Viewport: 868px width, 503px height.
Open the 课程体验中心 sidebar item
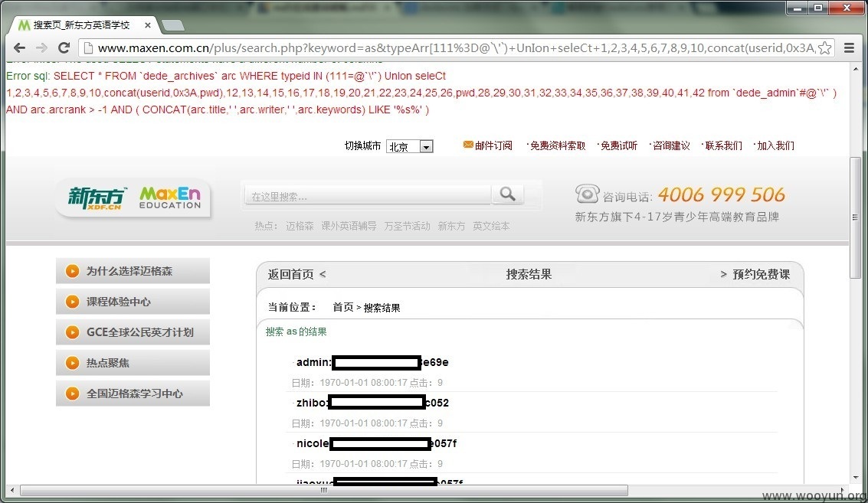133,302
